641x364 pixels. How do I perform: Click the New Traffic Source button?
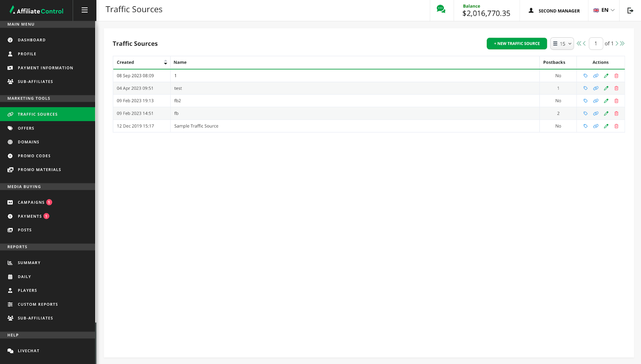point(516,44)
